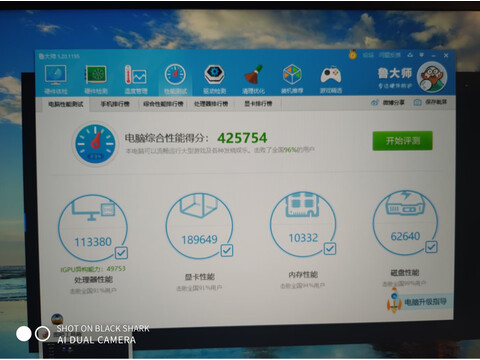Open the 游戏精选 gamepad icon
This screenshot has height=360, width=480.
[331, 75]
